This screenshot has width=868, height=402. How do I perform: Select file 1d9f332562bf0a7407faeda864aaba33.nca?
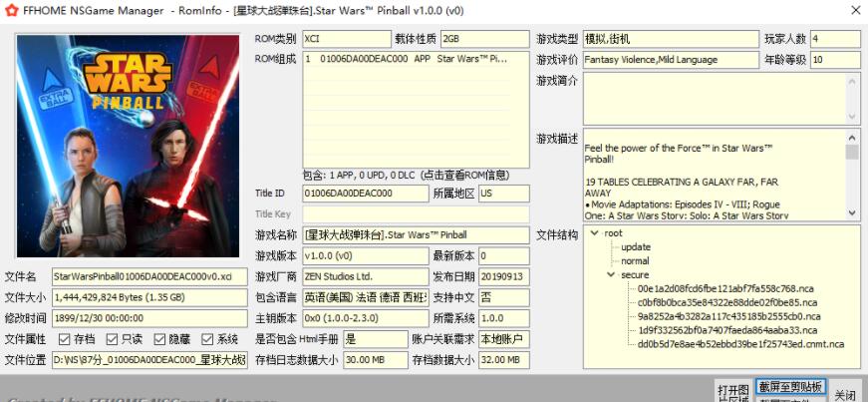point(727,330)
